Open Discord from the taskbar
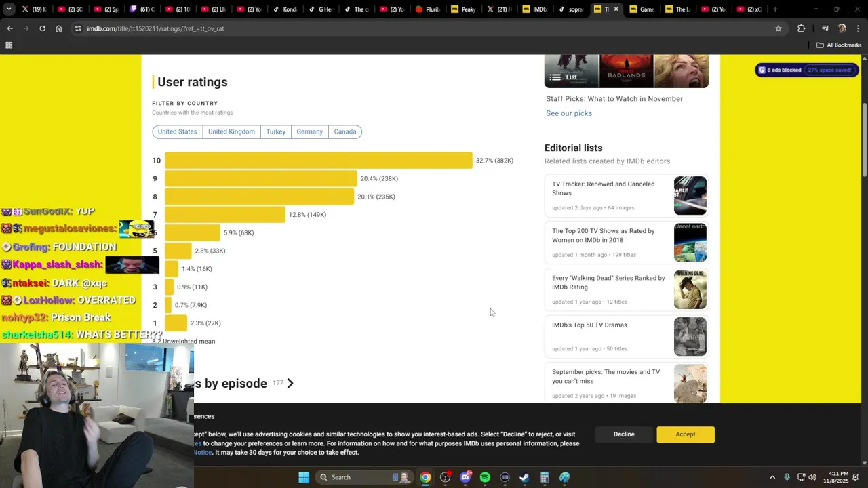The height and width of the screenshot is (488, 868). [x=465, y=477]
